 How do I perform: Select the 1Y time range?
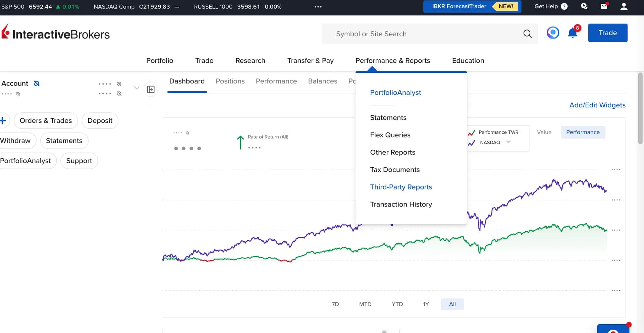[426, 304]
